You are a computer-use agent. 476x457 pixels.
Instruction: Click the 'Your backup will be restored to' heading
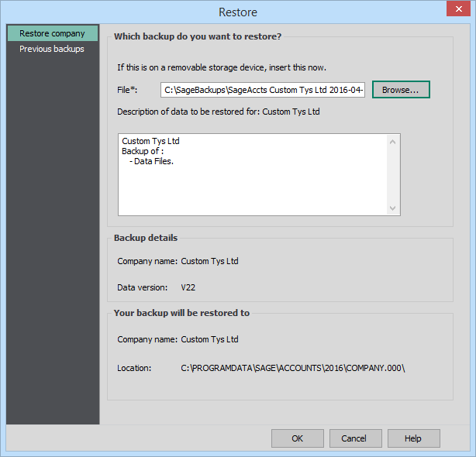click(x=181, y=313)
